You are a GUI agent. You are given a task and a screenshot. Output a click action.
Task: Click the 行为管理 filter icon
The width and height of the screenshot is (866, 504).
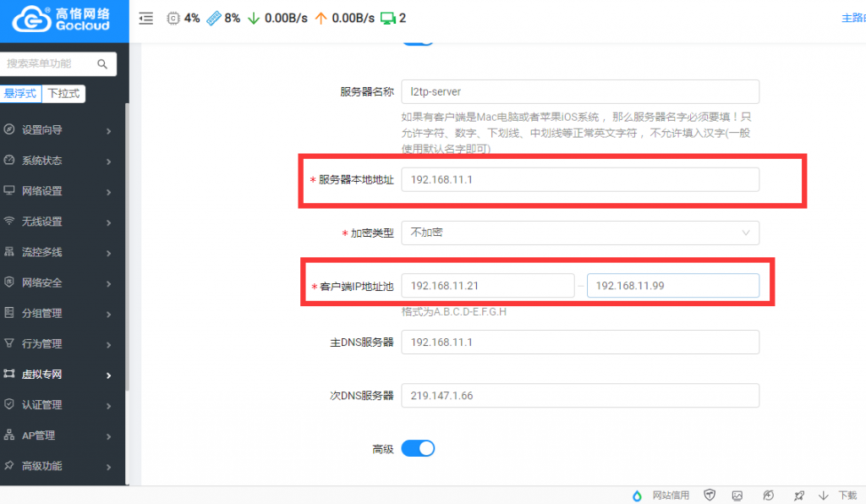[8, 343]
